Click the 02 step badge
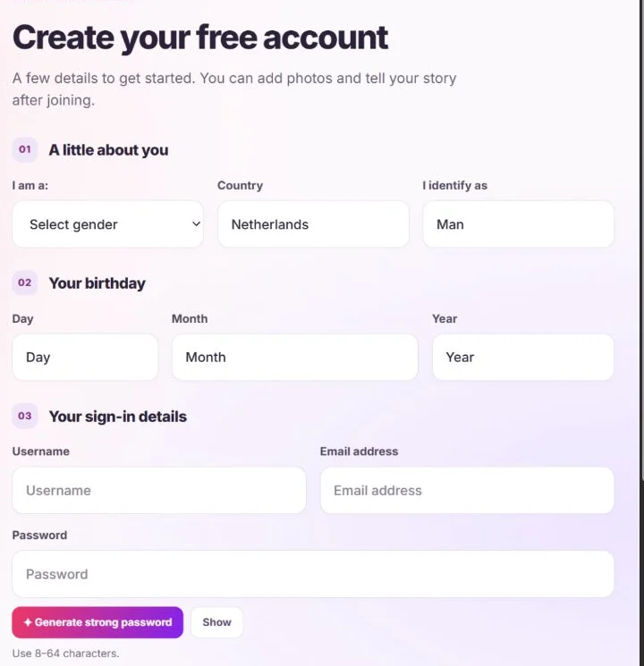 pyautogui.click(x=25, y=282)
